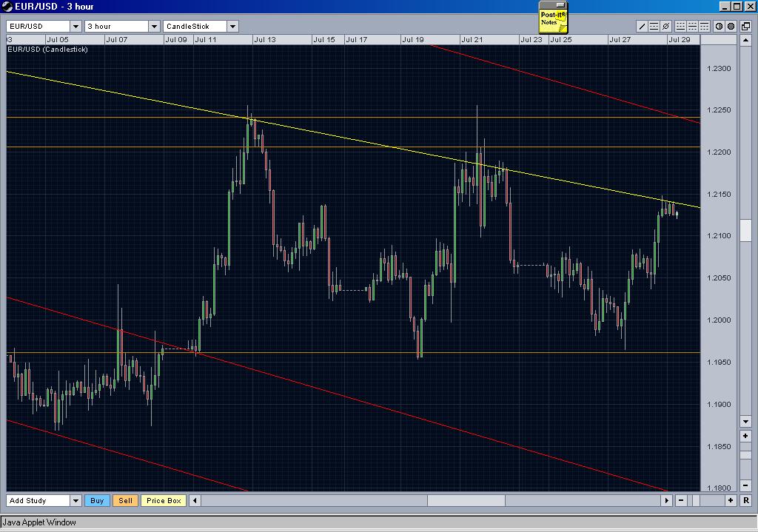Click the light-theme circle icon
This screenshot has height=532, width=758.
pyautogui.click(x=718, y=26)
